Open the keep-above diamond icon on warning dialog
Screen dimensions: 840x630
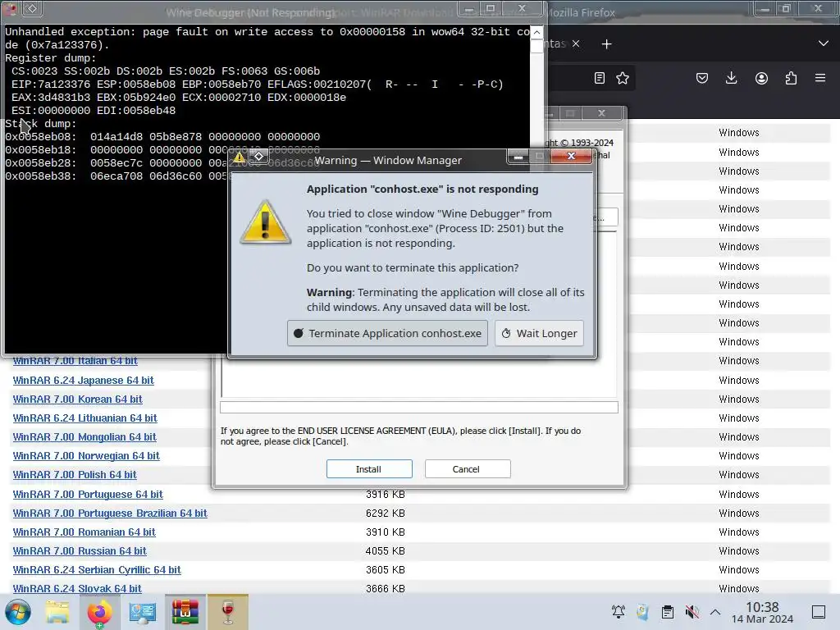tap(258, 157)
